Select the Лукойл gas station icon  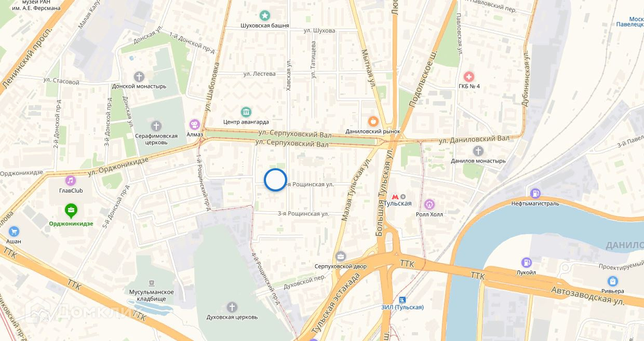(x=527, y=263)
